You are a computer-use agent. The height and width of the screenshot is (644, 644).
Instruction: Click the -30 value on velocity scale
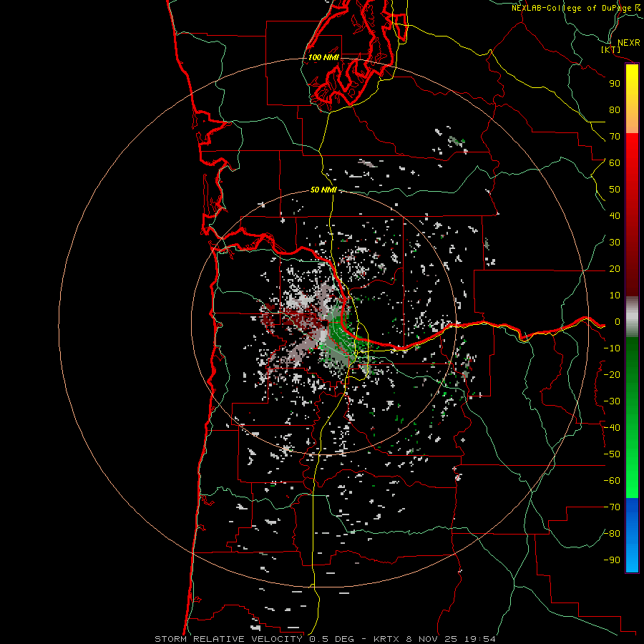612,401
